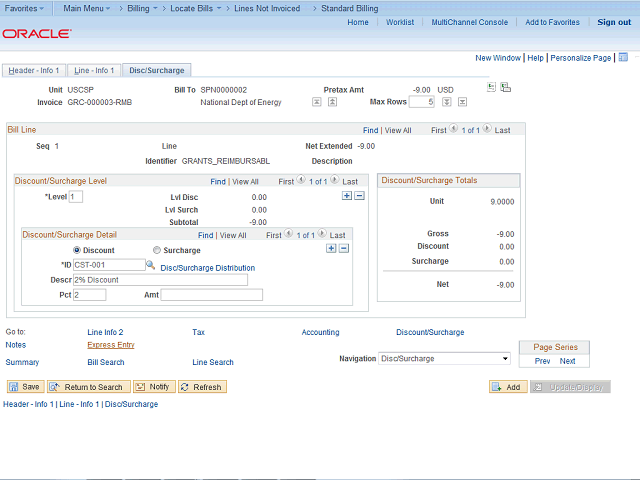Click the Notify button
This screenshot has height=480, width=640.
point(154,387)
